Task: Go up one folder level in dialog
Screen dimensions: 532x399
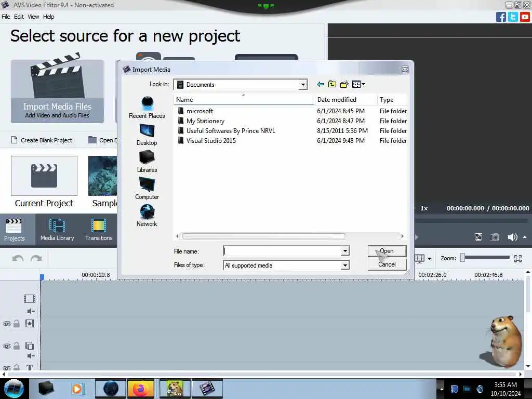Action: coord(332,84)
